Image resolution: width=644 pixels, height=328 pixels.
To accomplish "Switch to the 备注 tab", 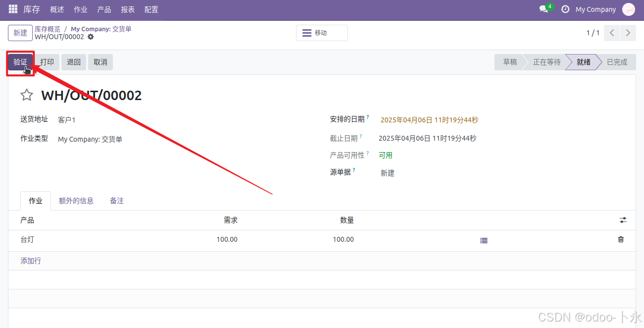I will 117,201.
